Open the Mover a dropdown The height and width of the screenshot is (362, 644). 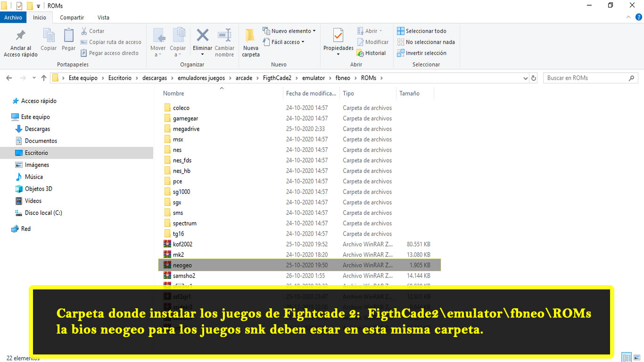click(158, 42)
